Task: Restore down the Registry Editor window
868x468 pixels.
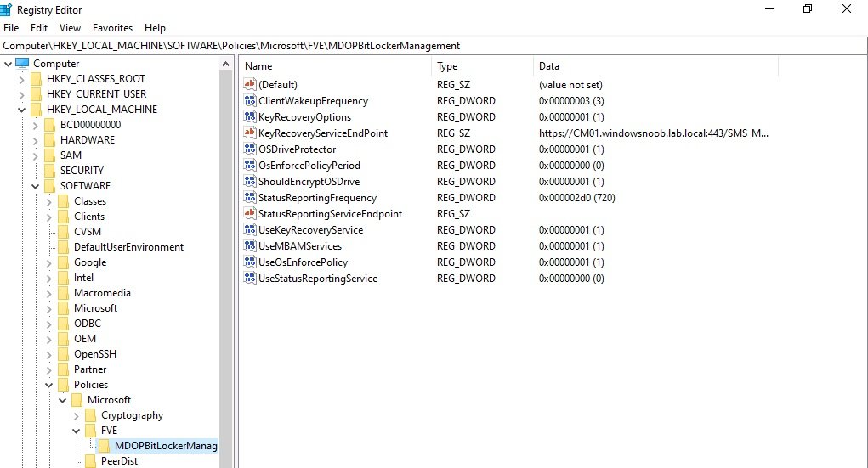Action: pos(808,8)
